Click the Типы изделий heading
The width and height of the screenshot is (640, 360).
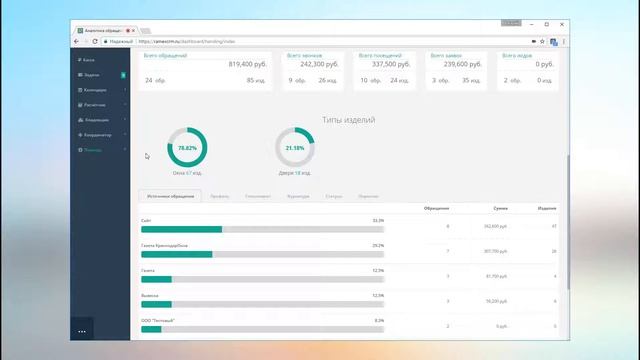coord(349,120)
